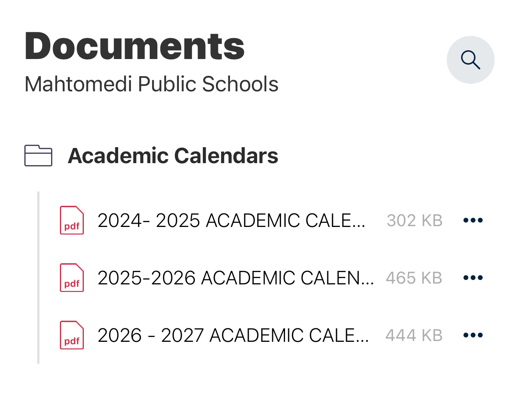
Task: Open the 2026-2027 Academic Calendar document
Action: tap(234, 335)
